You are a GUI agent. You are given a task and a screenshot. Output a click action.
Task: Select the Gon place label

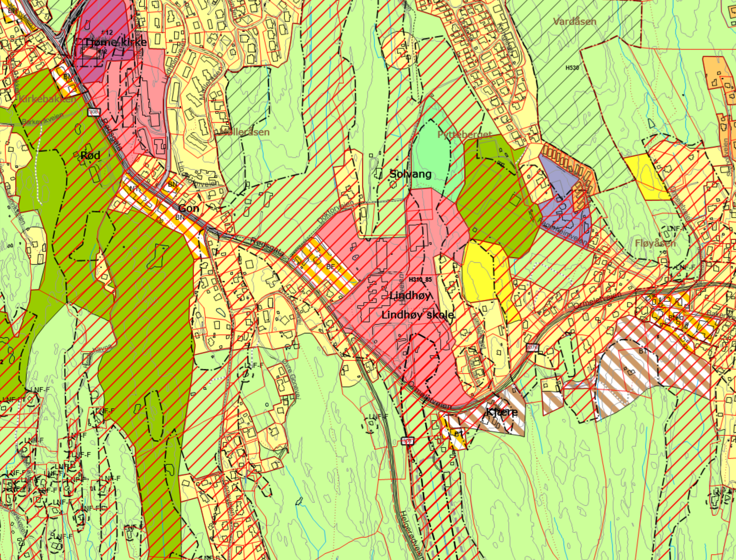click(189, 208)
